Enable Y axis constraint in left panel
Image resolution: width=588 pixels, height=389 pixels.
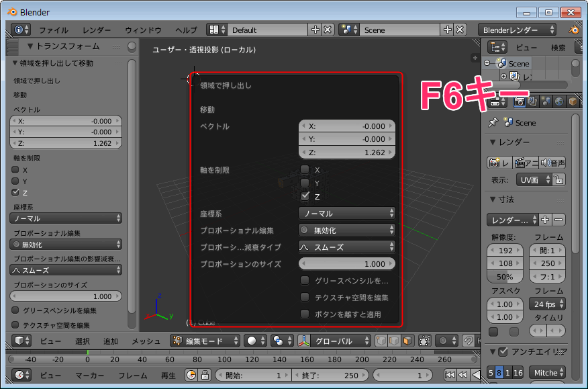click(x=15, y=181)
